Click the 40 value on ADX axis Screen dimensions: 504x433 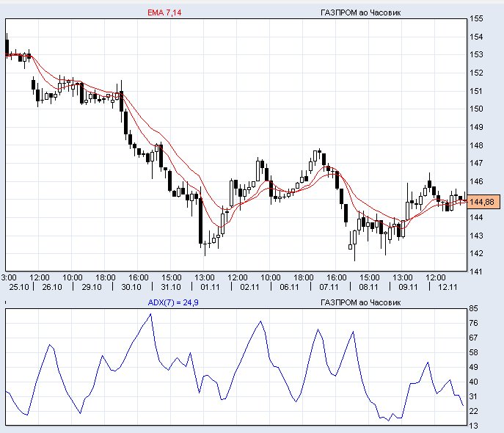pyautogui.click(x=474, y=382)
